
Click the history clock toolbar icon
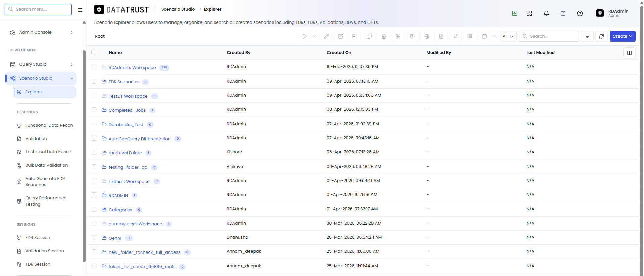click(412, 36)
